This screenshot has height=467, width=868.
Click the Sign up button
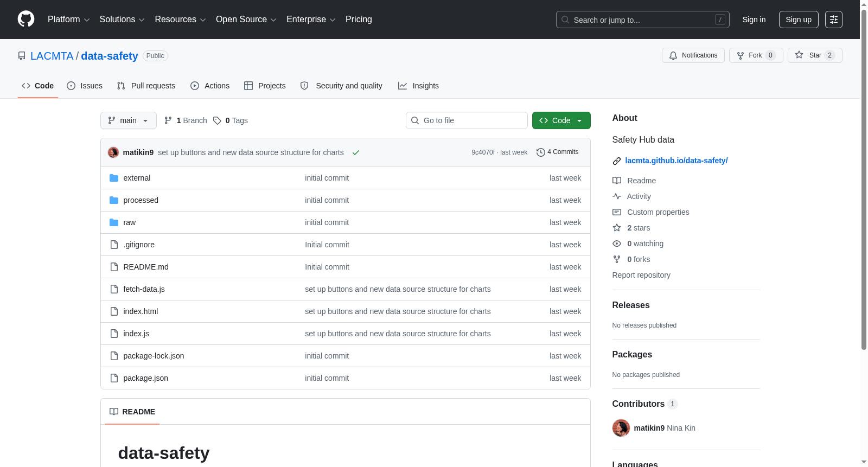pyautogui.click(x=799, y=20)
